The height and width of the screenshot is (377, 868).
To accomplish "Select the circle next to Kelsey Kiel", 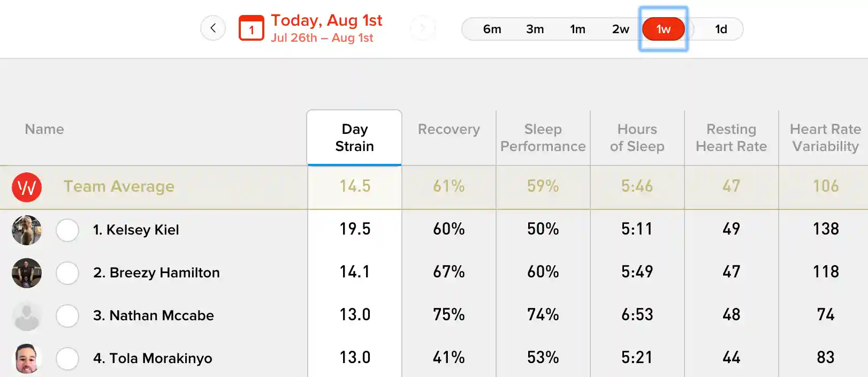I will (67, 230).
